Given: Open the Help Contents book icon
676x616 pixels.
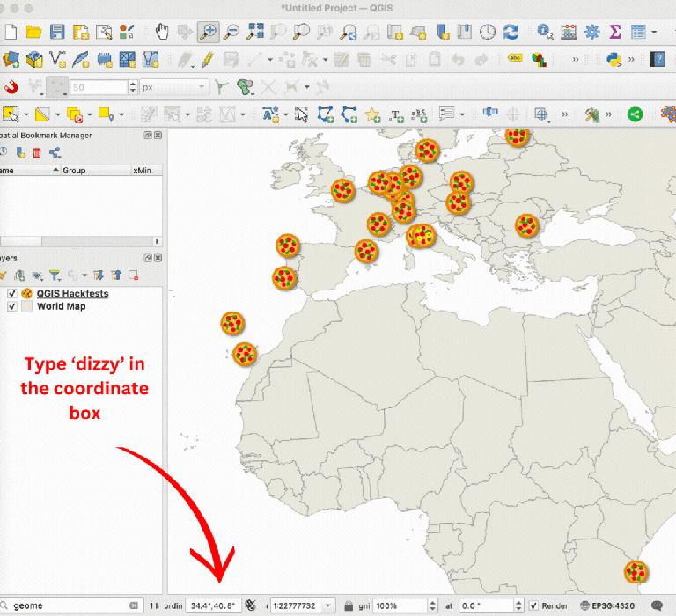Looking at the screenshot, I should click(x=658, y=59).
